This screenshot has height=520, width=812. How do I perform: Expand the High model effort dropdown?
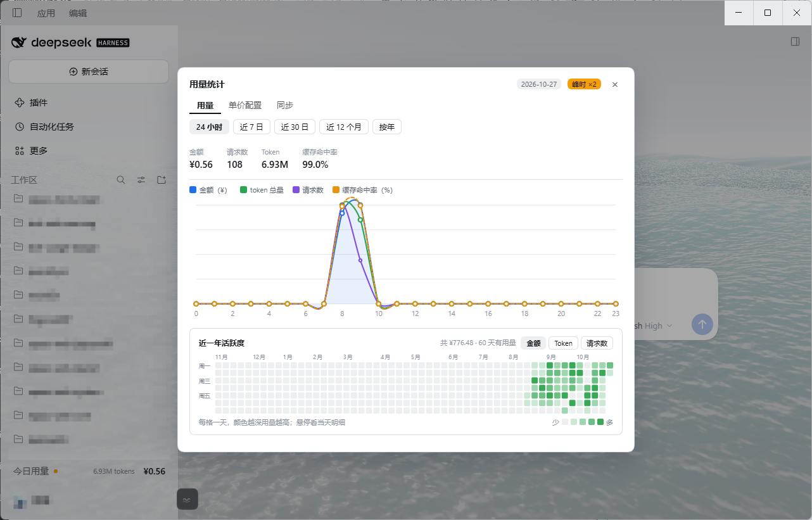tap(659, 326)
